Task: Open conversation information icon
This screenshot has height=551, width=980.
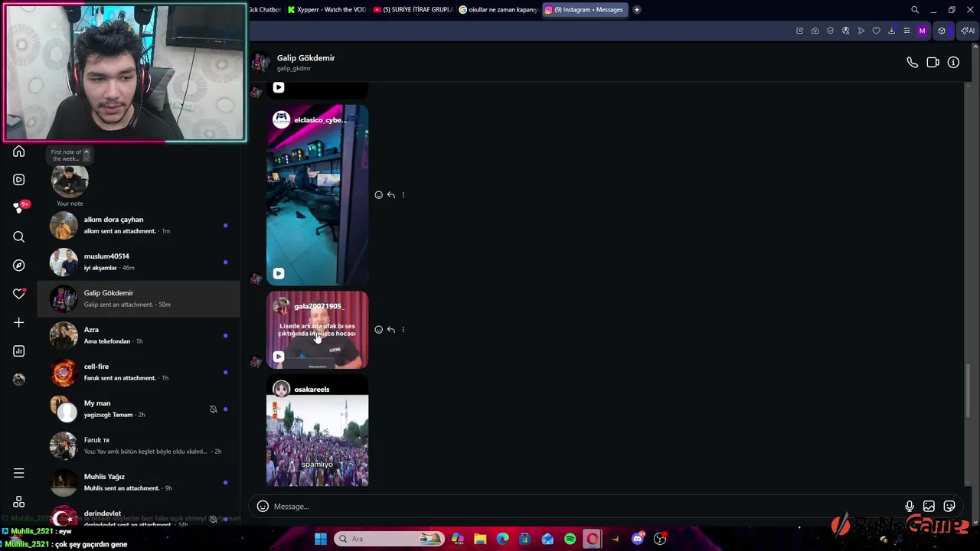Action: tap(953, 63)
